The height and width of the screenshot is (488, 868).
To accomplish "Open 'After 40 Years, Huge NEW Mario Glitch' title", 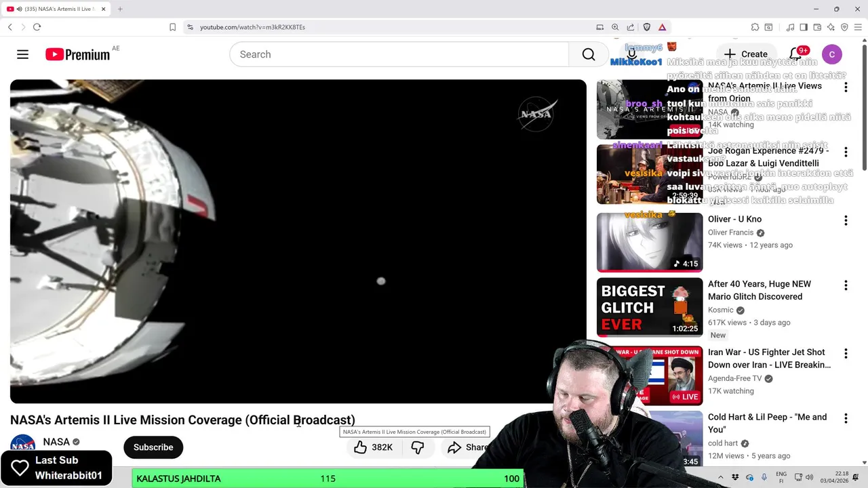I will pos(759,290).
